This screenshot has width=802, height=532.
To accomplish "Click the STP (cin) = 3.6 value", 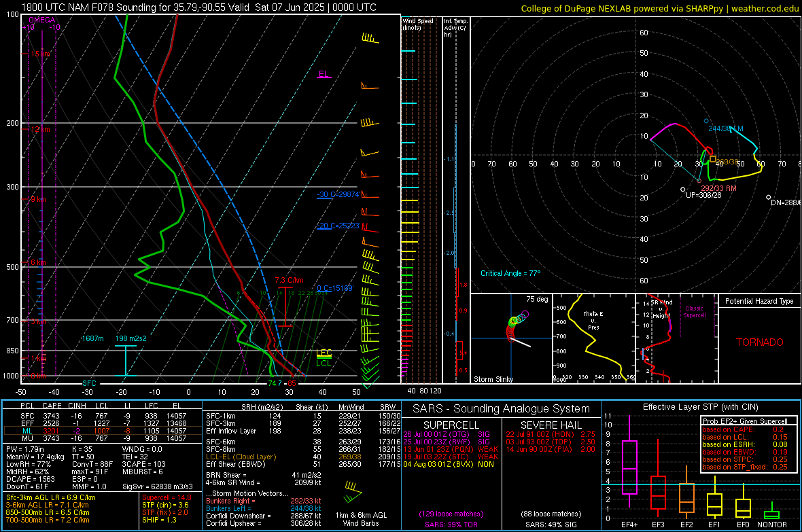I will 165,505.
